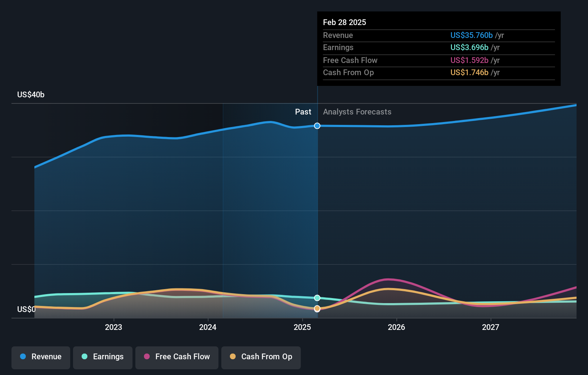Click the US$35.760b revenue value
Screen dimensions: 588x375
[x=472, y=35]
